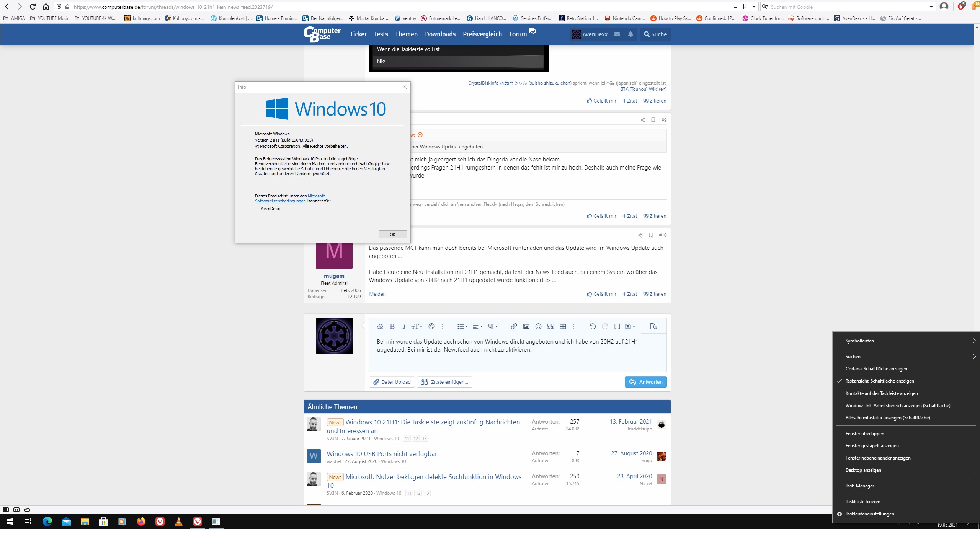Expand the font size dropdown
980x551 pixels.
coord(416,326)
